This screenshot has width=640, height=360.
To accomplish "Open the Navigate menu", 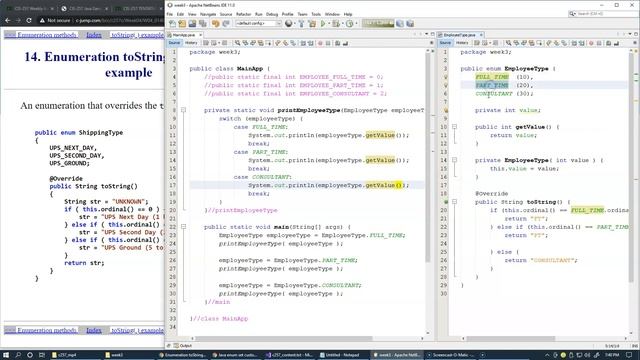I will coord(208,14).
